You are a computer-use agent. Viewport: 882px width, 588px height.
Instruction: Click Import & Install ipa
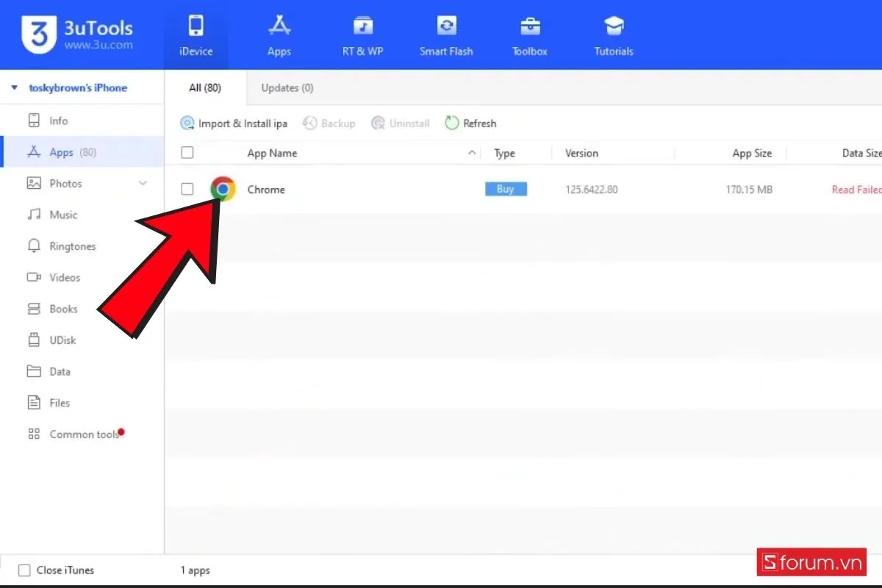coord(234,123)
